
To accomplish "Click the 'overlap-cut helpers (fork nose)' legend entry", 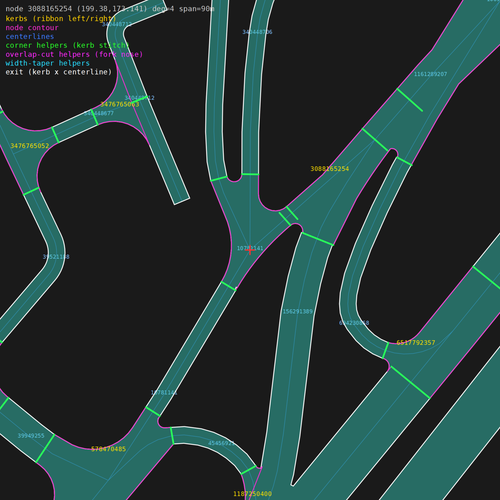I will click(74, 54).
